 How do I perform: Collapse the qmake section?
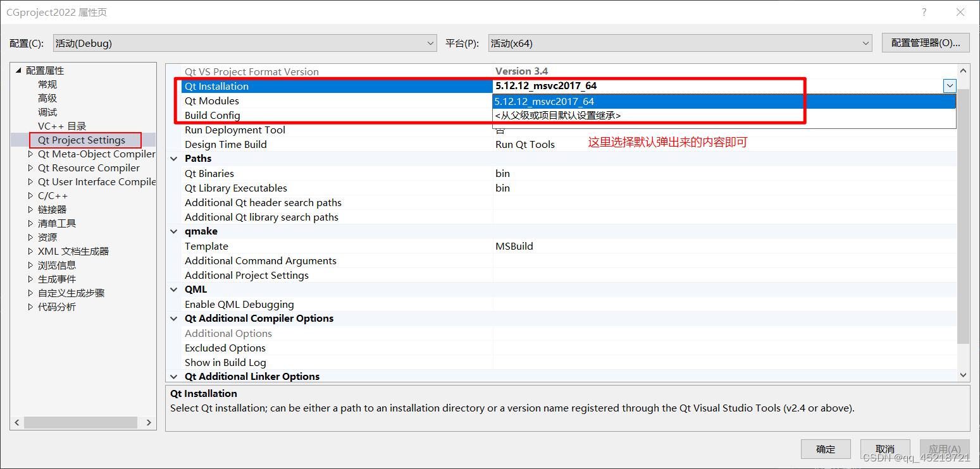pyautogui.click(x=174, y=231)
